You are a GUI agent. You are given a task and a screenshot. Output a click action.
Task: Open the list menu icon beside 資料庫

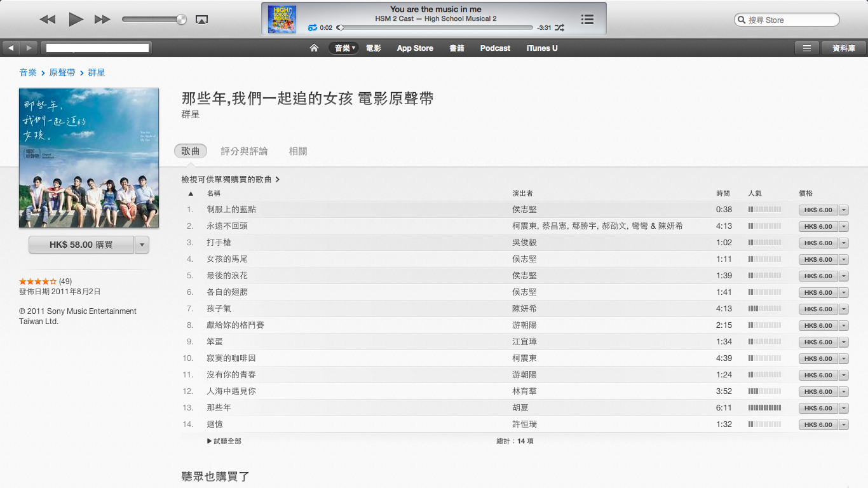[806, 48]
